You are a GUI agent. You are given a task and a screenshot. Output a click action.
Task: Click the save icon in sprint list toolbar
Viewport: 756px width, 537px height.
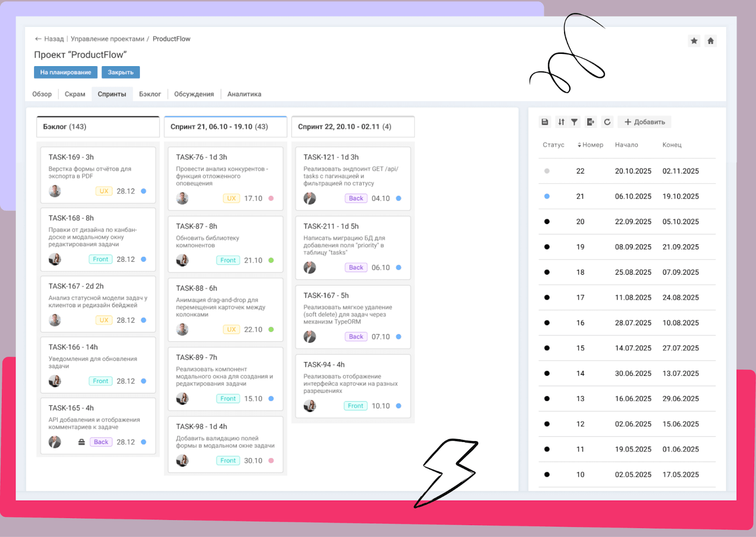point(545,122)
